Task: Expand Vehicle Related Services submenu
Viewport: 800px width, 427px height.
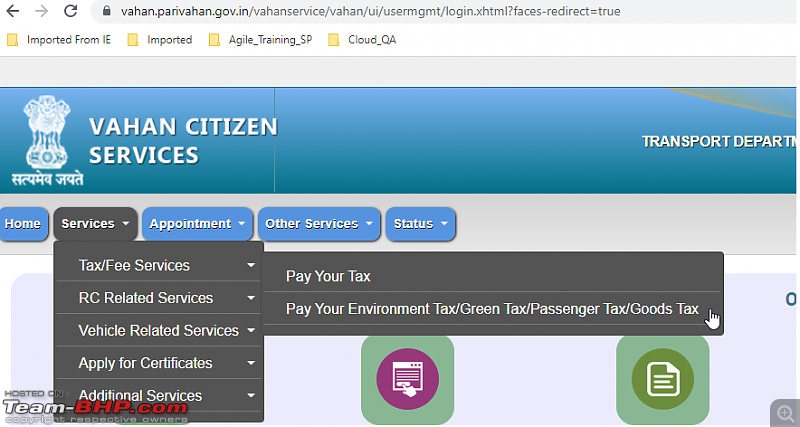Action: click(x=159, y=331)
